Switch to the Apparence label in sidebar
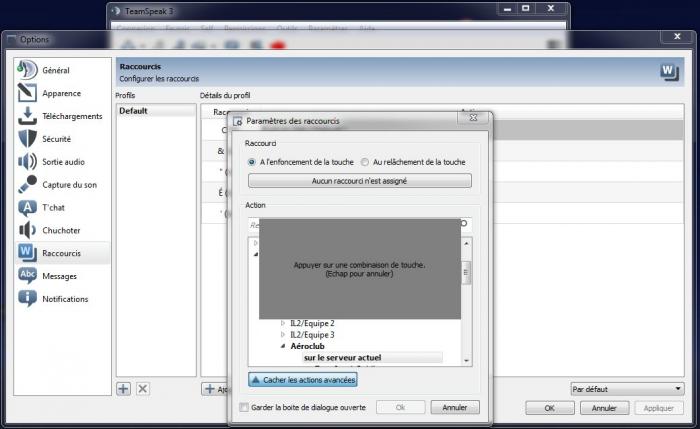 (62, 93)
